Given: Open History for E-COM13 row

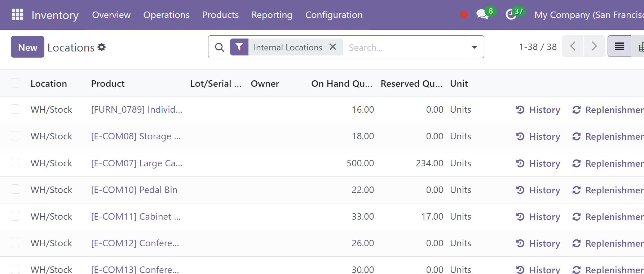Looking at the screenshot, I should [x=538, y=270].
